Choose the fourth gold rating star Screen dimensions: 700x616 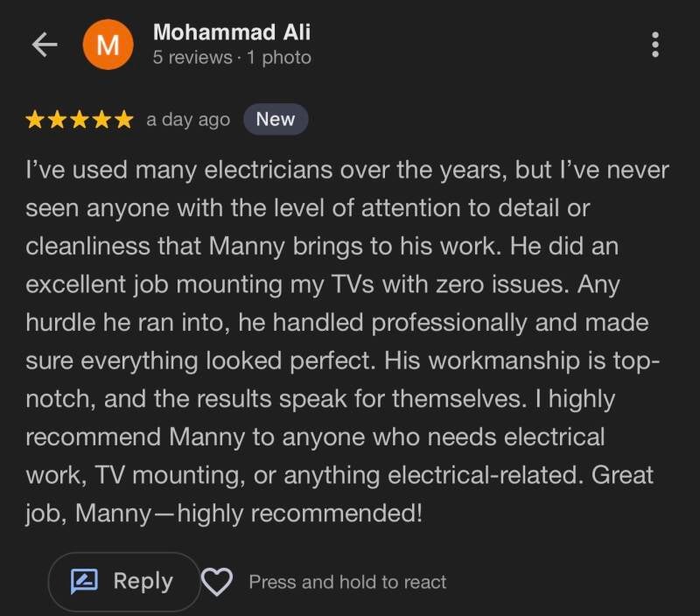(x=101, y=120)
